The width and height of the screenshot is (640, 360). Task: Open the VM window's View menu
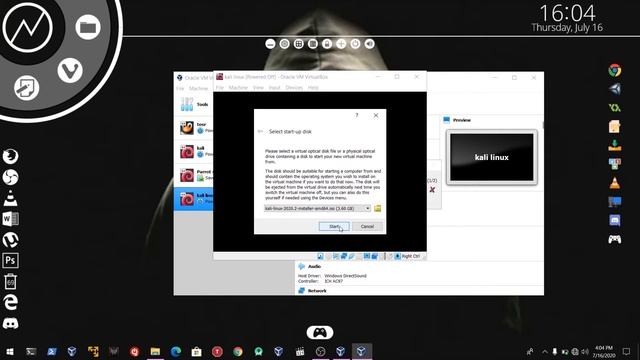(258, 88)
